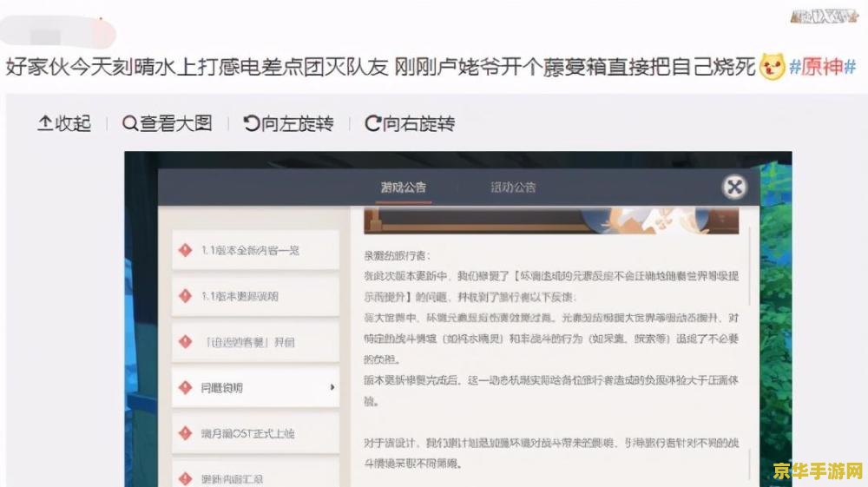Rotate the image with 向右旋转

[x=410, y=123]
